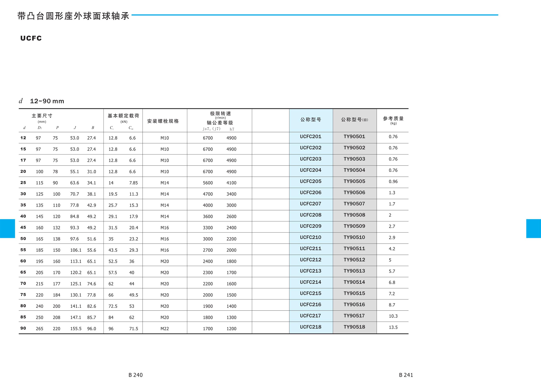Click the blue tab marker on the right edge
The width and height of the screenshot is (541, 392).
(533, 229)
